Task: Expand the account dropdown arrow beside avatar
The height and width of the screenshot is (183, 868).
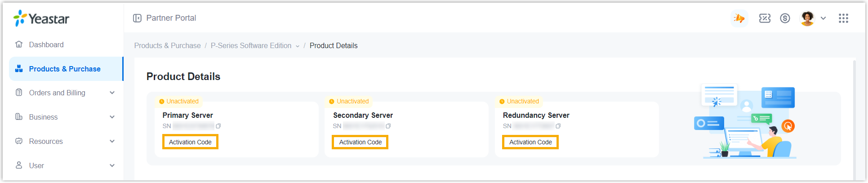Action: click(x=823, y=18)
